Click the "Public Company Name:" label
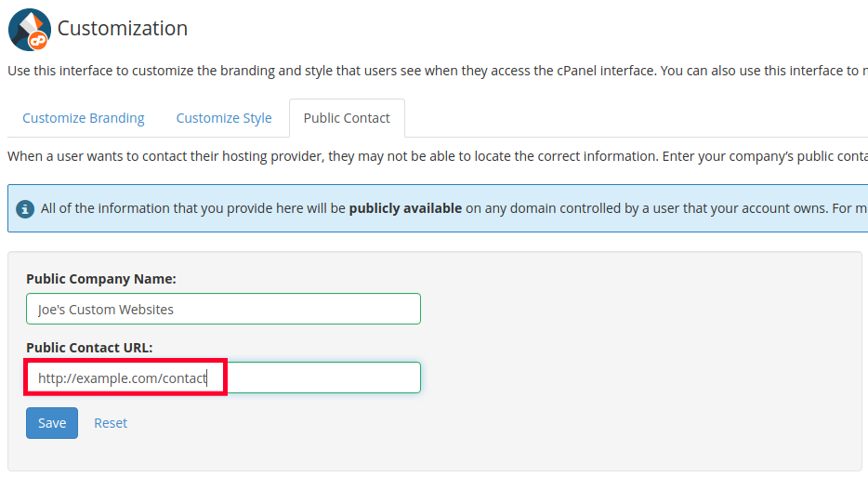 click(101, 279)
